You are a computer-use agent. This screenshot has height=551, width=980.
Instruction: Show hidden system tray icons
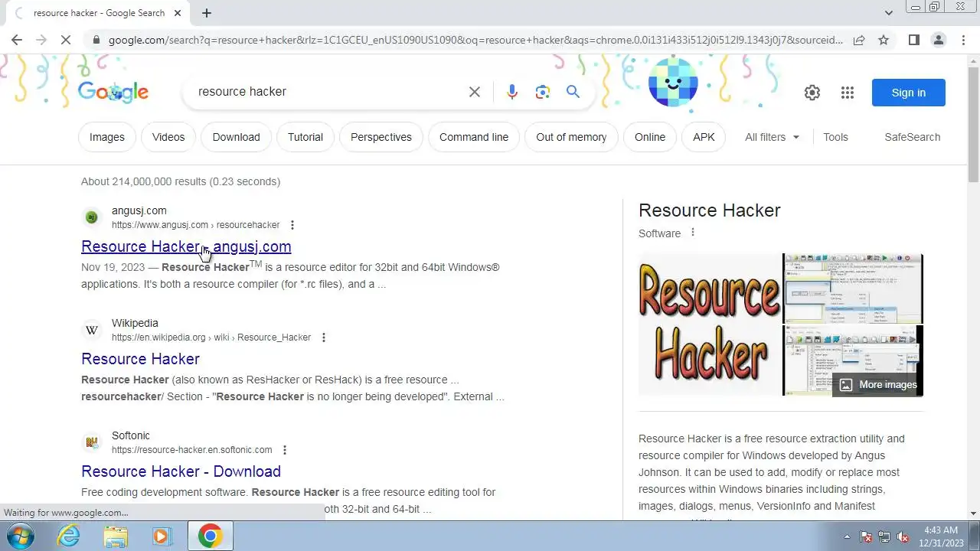tap(847, 536)
